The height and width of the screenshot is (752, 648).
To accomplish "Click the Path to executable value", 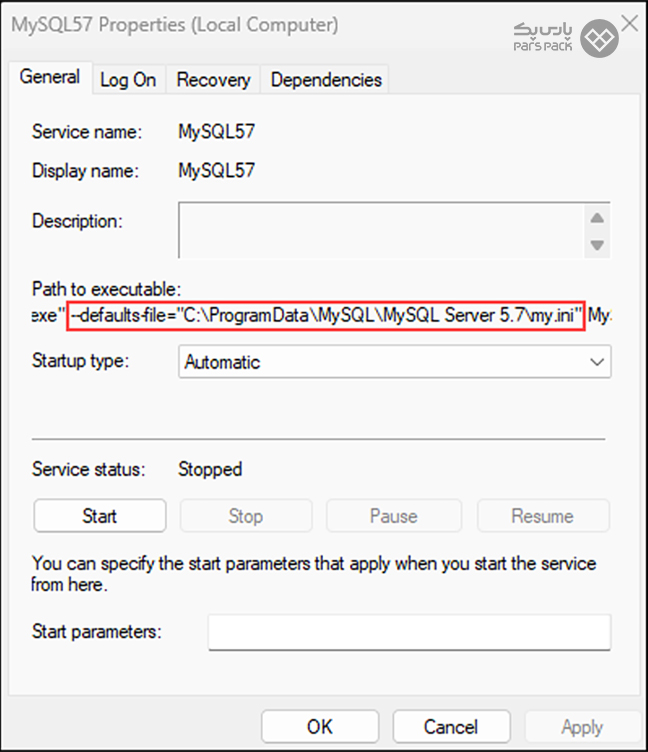I will point(322,316).
